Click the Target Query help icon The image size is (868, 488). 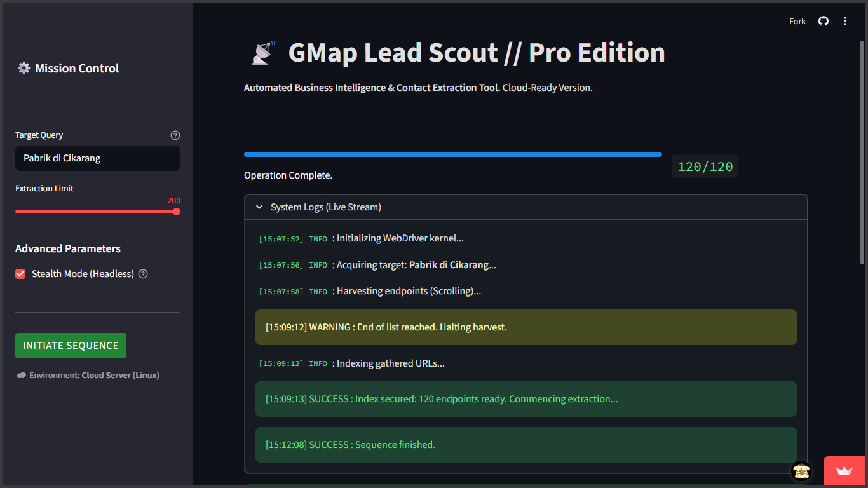175,135
